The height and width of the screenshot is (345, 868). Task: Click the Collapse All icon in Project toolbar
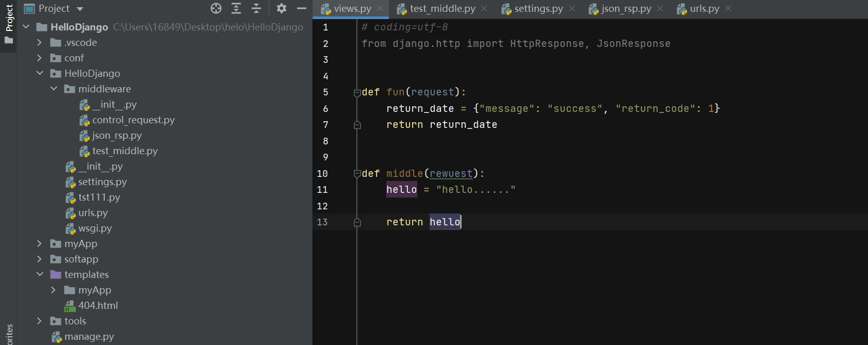coord(256,8)
